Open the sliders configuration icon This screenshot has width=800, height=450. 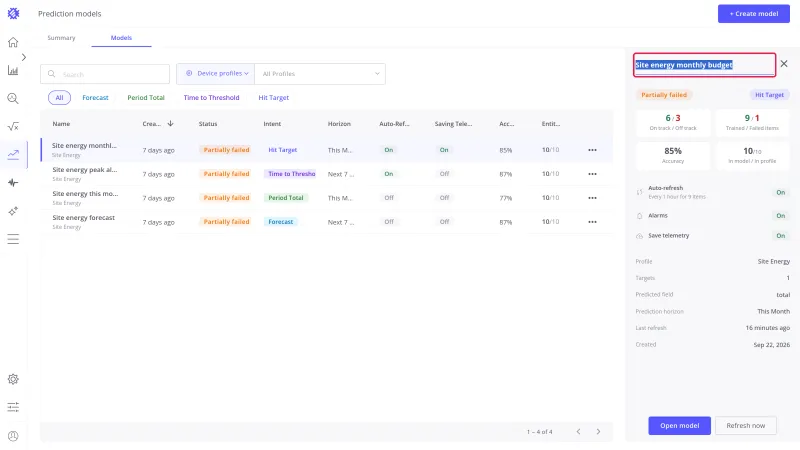point(13,407)
